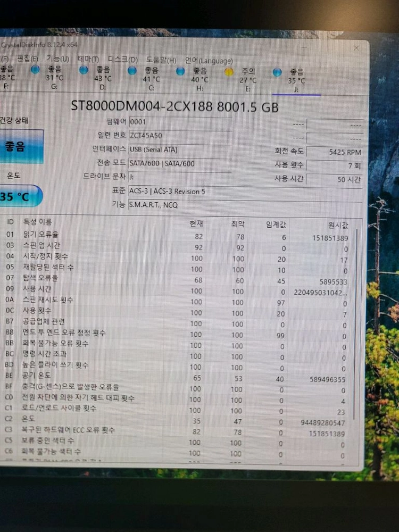Select the 04 시작/정지 횟수 row
This screenshot has width=399, height=532.
(x=178, y=258)
